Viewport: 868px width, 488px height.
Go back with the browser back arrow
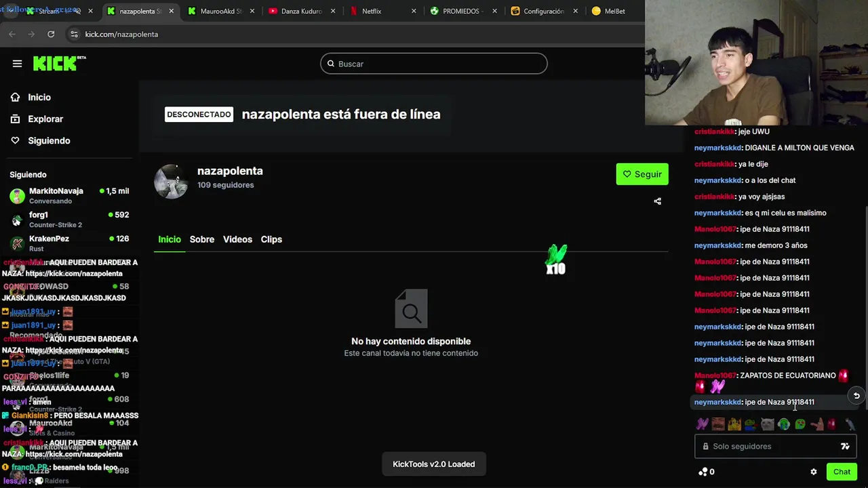click(x=12, y=34)
